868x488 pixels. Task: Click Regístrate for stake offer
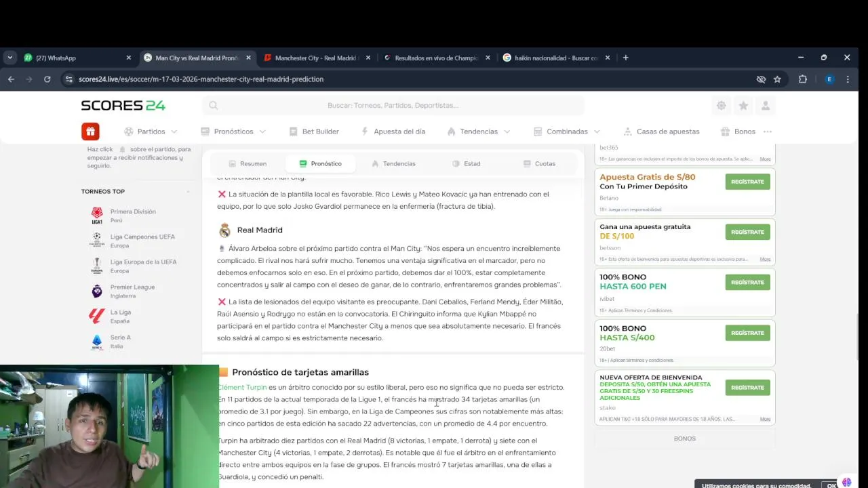747,388
